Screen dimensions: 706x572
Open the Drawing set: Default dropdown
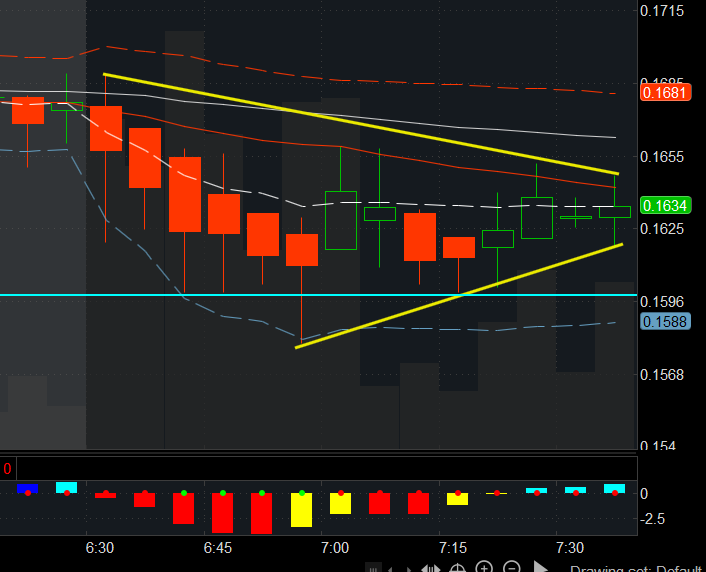pyautogui.click(x=636, y=568)
